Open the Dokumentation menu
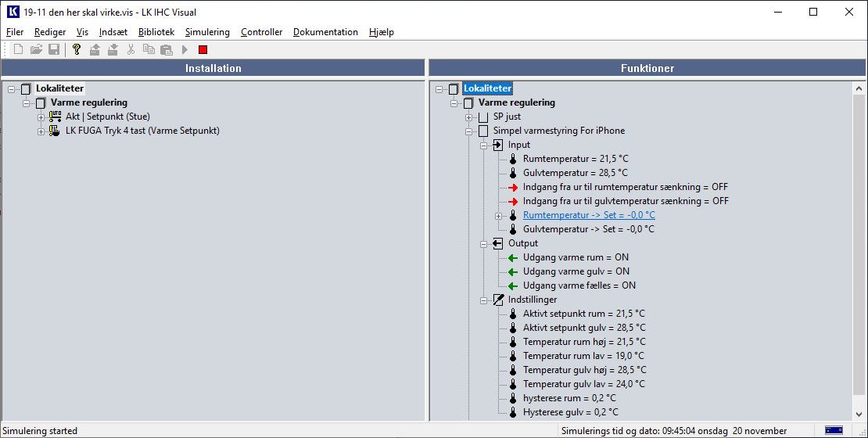868x438 pixels. click(325, 32)
